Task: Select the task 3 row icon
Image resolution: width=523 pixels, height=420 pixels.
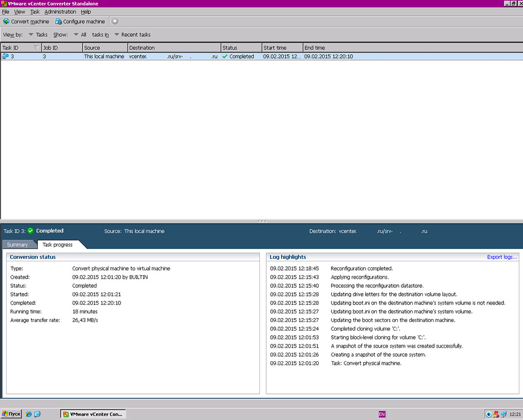Action: point(5,56)
